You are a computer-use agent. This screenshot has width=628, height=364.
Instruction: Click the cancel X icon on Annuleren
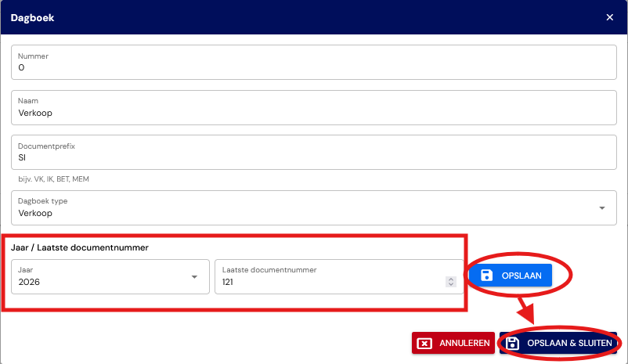(x=424, y=343)
